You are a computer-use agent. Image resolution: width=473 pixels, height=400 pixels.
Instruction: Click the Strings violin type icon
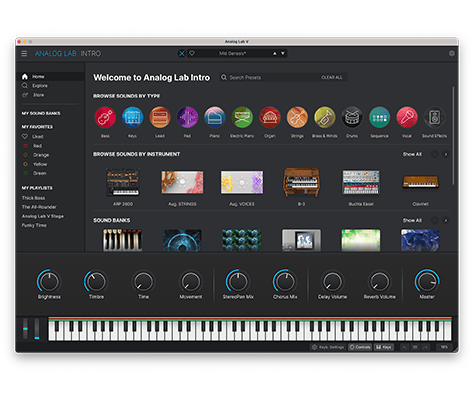point(297,117)
